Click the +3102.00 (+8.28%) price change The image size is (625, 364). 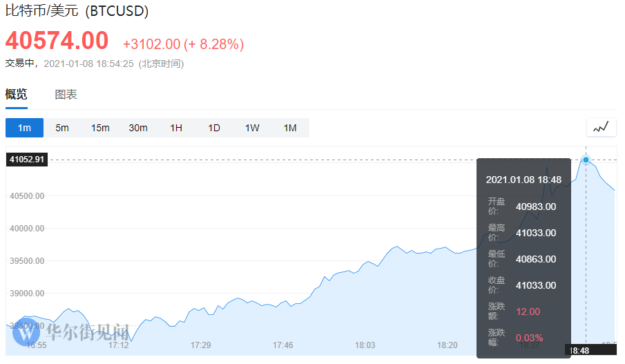183,44
